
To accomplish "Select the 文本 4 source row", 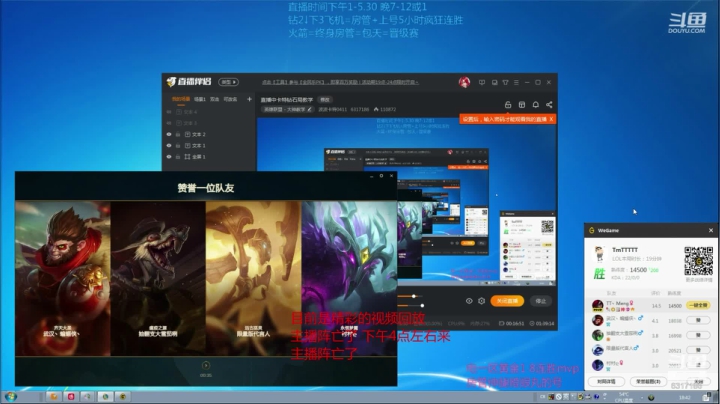I will pyautogui.click(x=209, y=112).
